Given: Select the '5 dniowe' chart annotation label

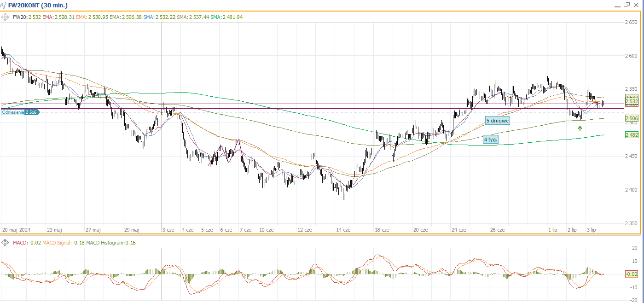Looking at the screenshot, I should (497, 121).
